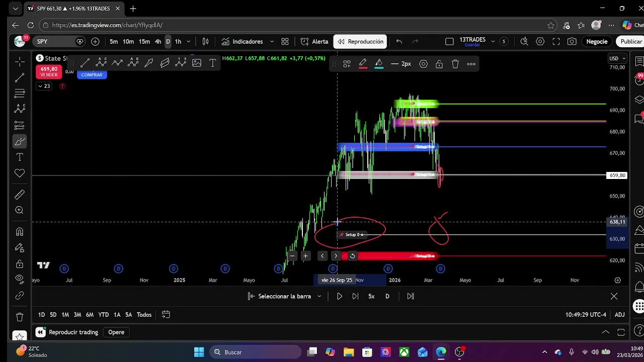Open Microsoft Edge in taskbar
This screenshot has width=644, height=362.
[441, 352]
